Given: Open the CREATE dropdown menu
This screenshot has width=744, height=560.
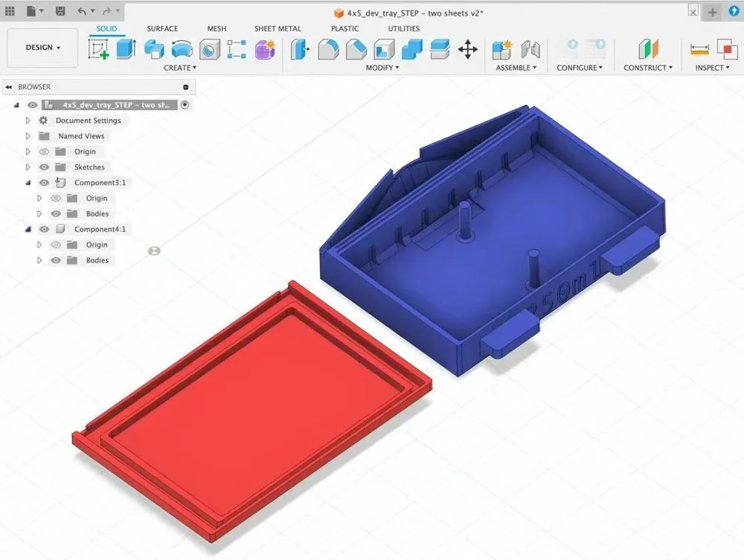Looking at the screenshot, I should point(180,68).
